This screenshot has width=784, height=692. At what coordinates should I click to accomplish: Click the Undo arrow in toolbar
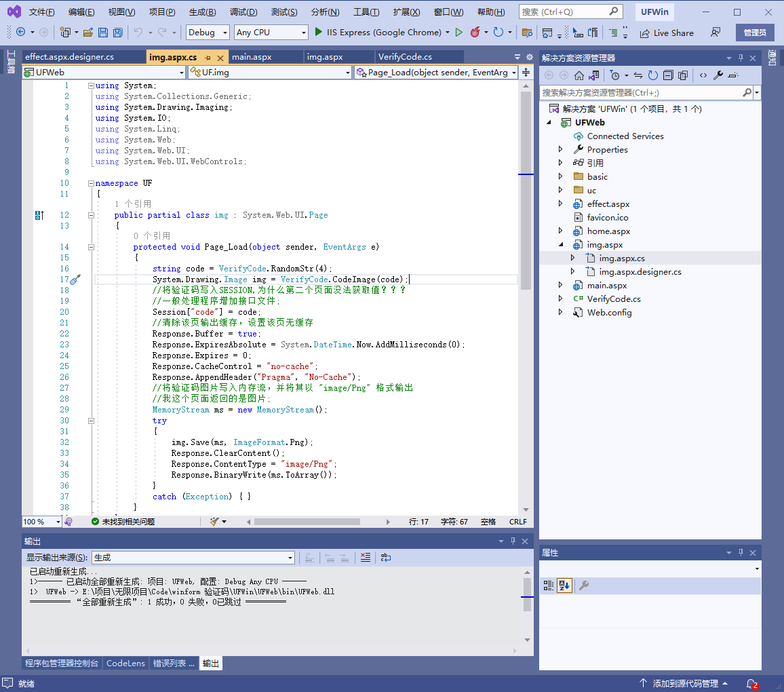(138, 33)
